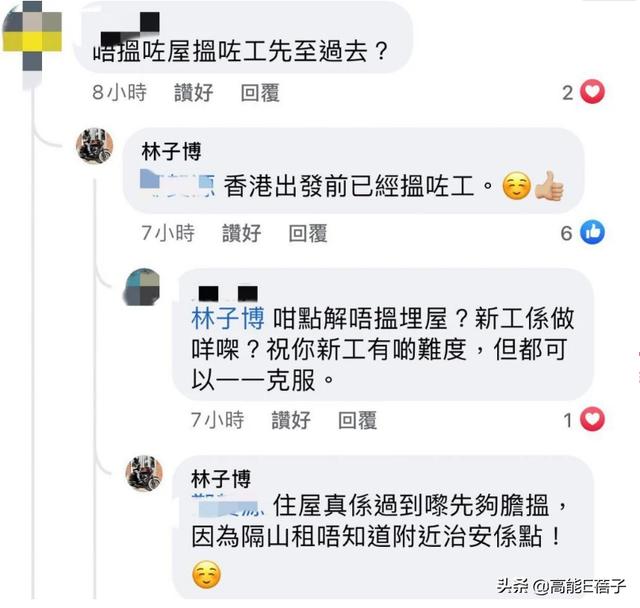Click the smiling emoji ending the last comment
Image resolution: width=640 pixels, height=608 pixels.
pos(207,575)
